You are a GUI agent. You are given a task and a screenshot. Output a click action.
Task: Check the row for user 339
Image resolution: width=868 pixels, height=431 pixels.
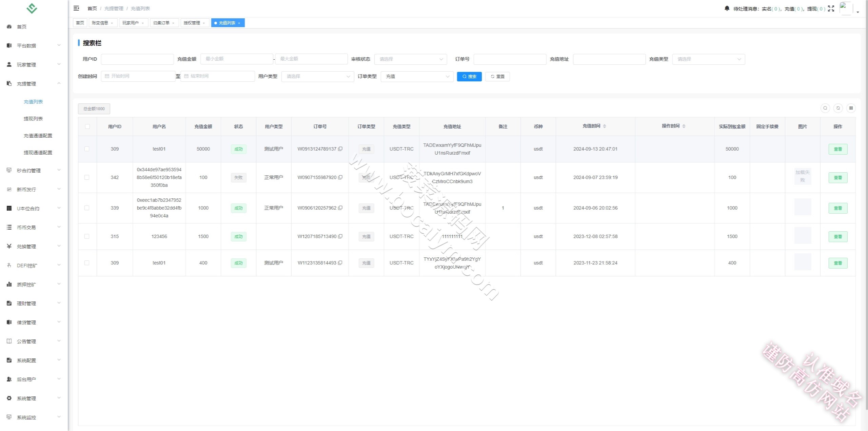[x=87, y=208]
